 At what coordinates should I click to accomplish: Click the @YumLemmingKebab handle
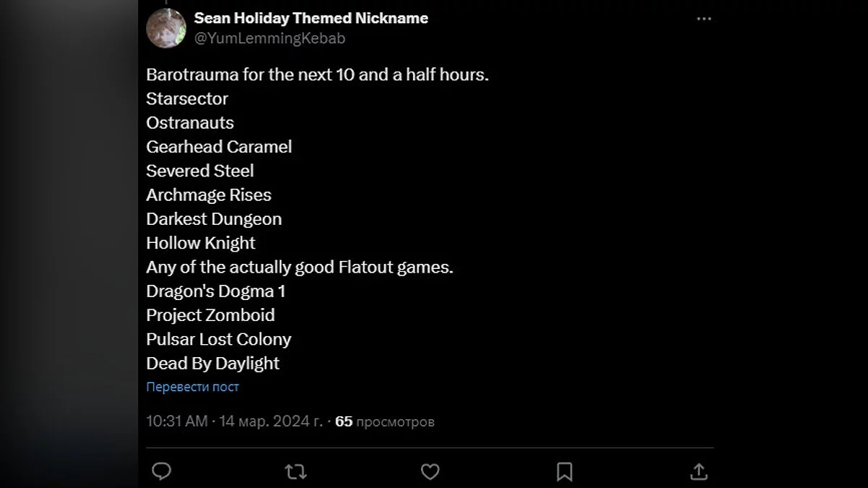(x=270, y=39)
